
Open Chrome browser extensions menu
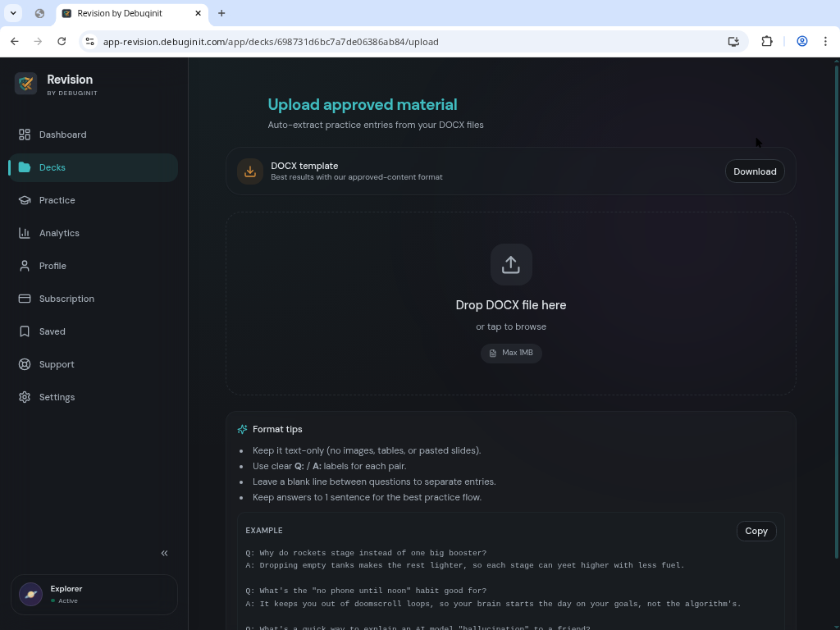pyautogui.click(x=766, y=41)
